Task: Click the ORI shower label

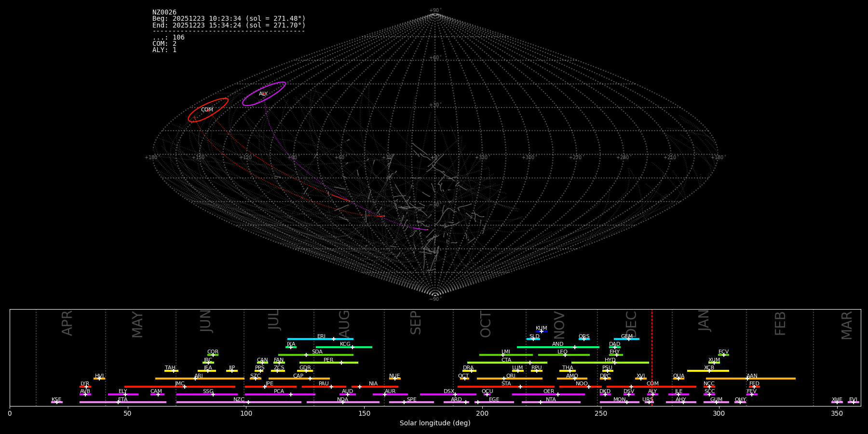Action: 511,376
